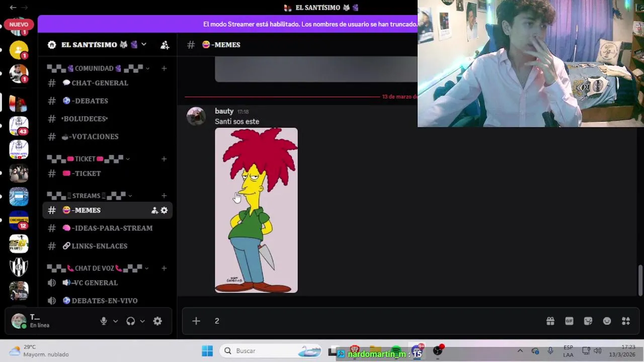Open the NUEVO direct messages button
This screenshot has height=362, width=644.
19,24
